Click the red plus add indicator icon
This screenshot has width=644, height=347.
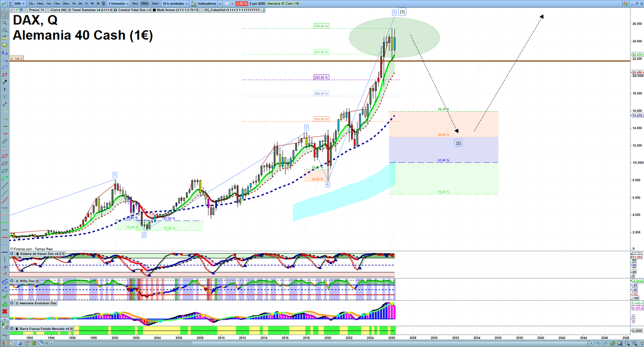pyautogui.click(x=12, y=10)
